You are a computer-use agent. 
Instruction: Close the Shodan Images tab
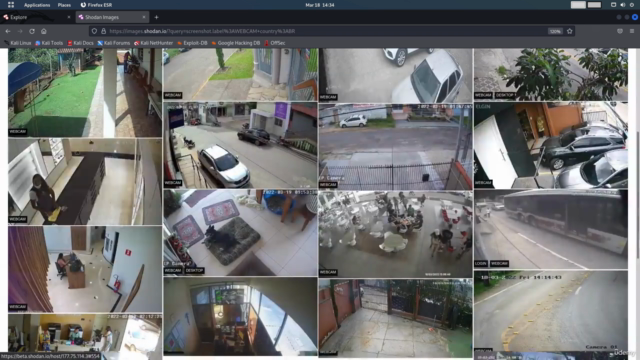144,17
